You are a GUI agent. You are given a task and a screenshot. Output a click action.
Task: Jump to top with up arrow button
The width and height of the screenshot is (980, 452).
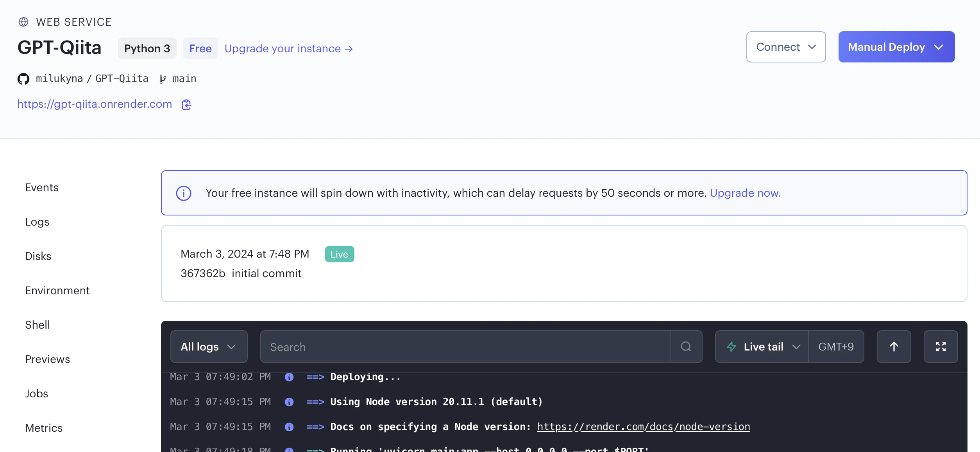pyautogui.click(x=894, y=347)
